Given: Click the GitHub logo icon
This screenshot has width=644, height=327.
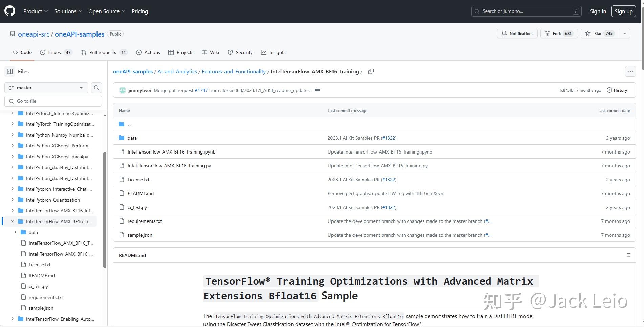Looking at the screenshot, I should coord(10,11).
